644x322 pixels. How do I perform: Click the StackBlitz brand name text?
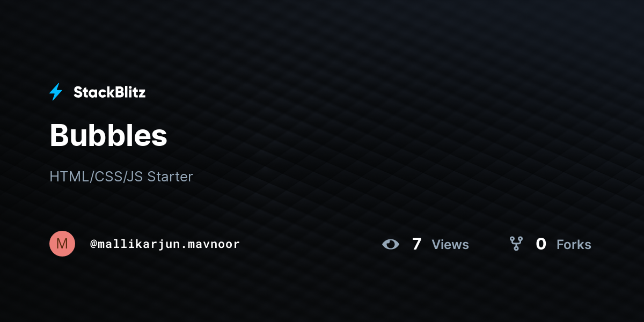click(109, 92)
